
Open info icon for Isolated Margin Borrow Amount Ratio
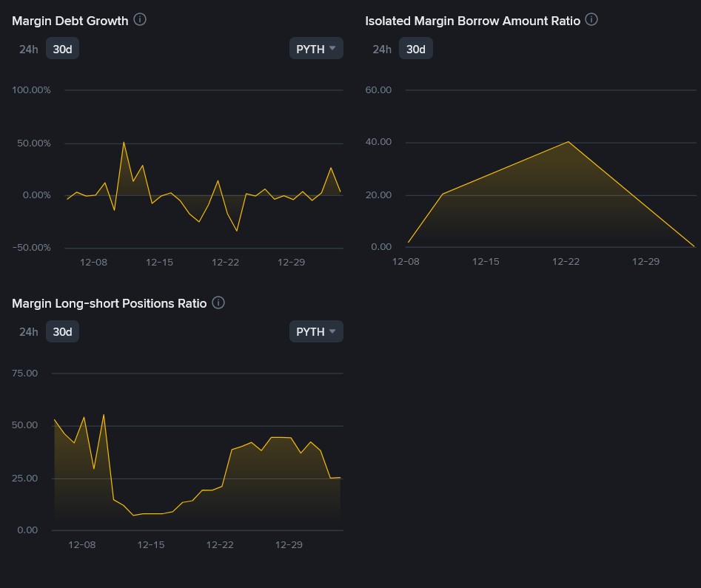pyautogui.click(x=591, y=20)
